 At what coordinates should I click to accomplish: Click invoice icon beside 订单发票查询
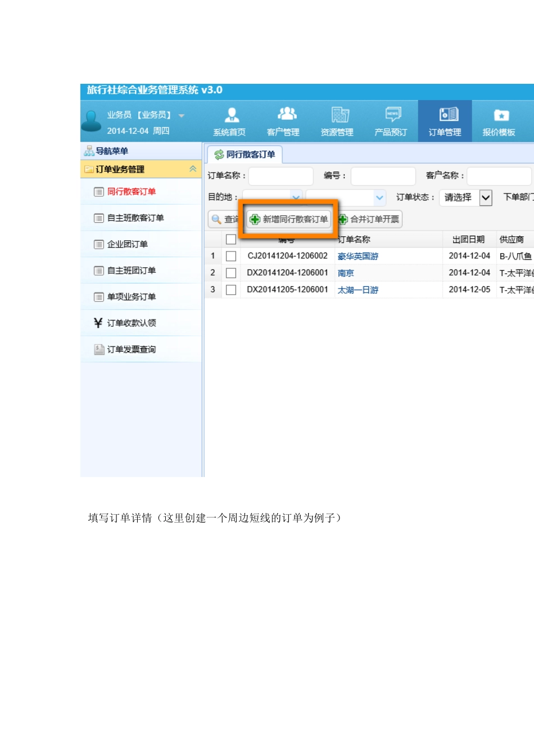pos(99,349)
